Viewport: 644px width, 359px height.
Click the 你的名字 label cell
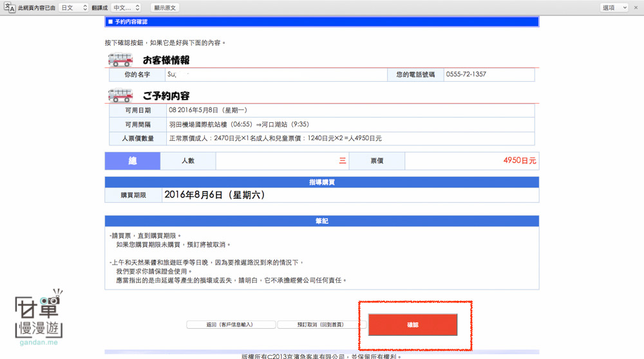coord(138,74)
